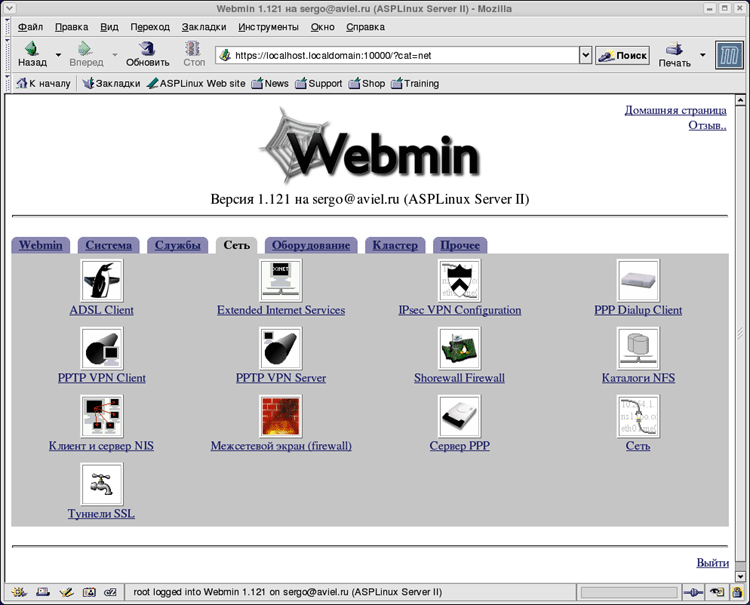Switch to the Службы tab
Image resolution: width=750 pixels, height=605 pixels.
[x=177, y=245]
